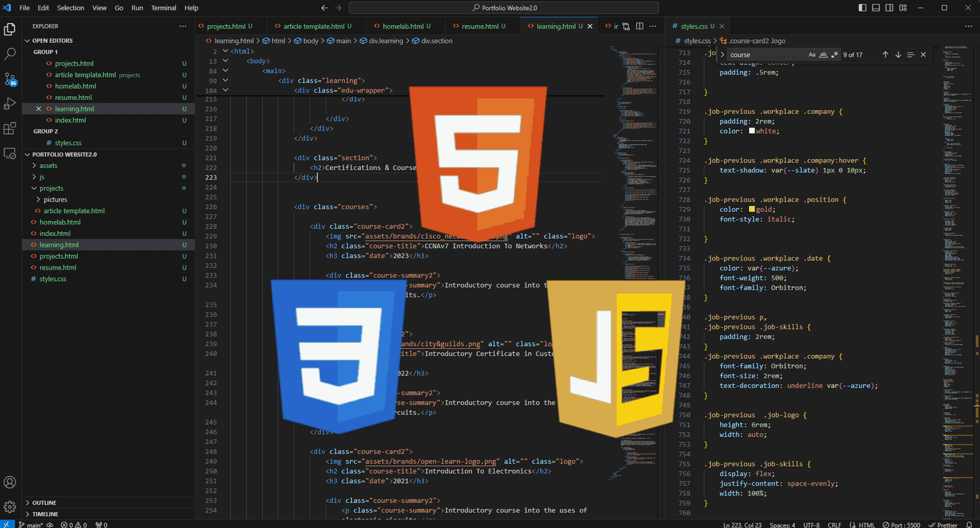Close the Find widget
The image size is (980, 528).
[x=923, y=55]
